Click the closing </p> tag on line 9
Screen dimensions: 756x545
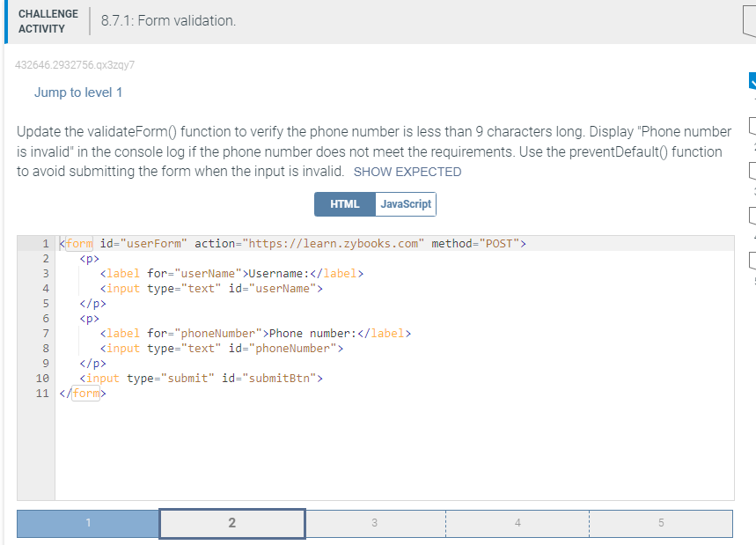click(x=92, y=363)
